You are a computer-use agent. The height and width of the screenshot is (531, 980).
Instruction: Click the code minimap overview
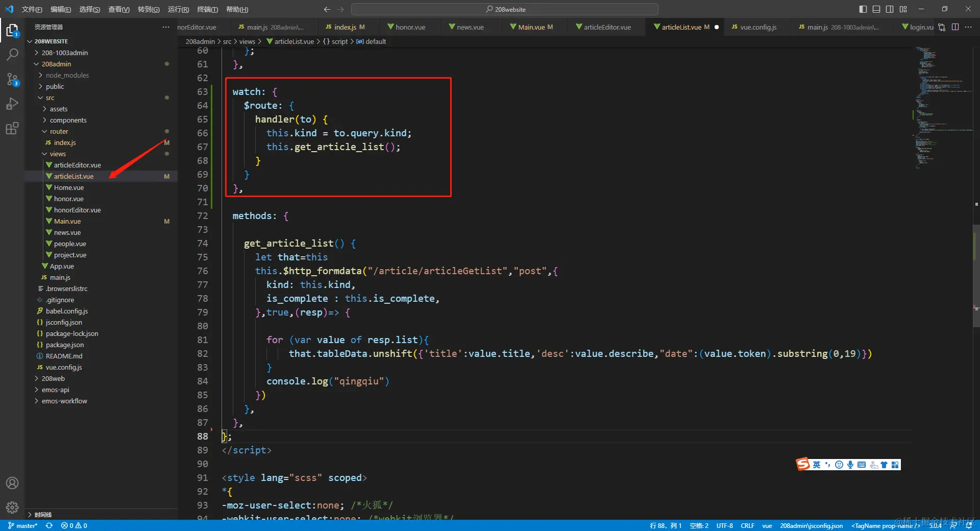coord(943,107)
